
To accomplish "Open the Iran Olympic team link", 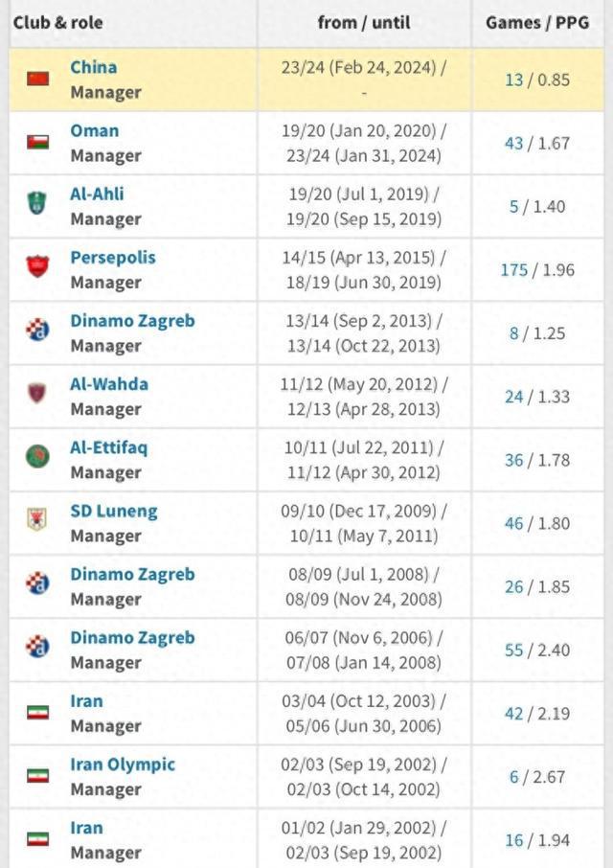I will click(x=123, y=765).
